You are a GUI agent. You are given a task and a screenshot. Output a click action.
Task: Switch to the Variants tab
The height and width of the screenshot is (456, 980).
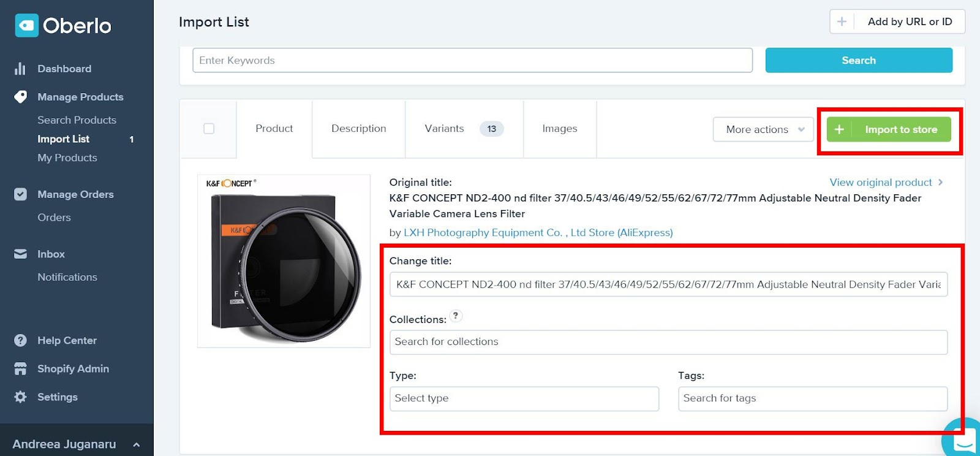(x=464, y=129)
